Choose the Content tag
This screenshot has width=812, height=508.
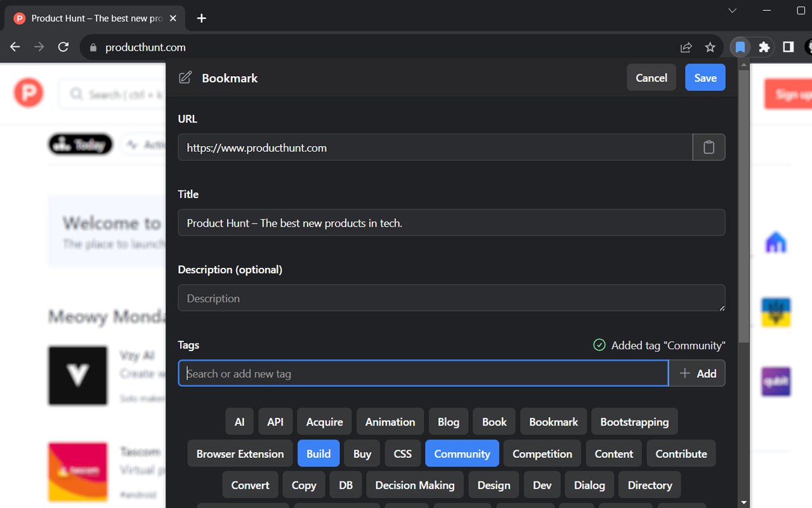point(613,453)
